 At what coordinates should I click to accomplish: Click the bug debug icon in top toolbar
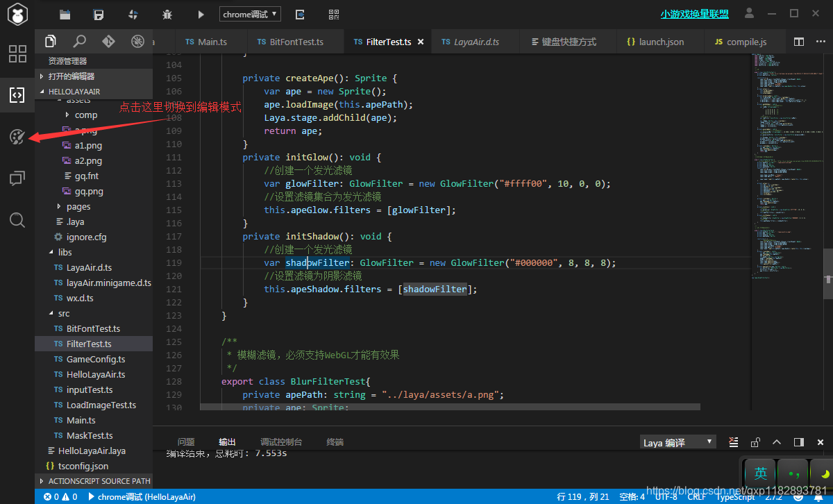click(x=167, y=14)
